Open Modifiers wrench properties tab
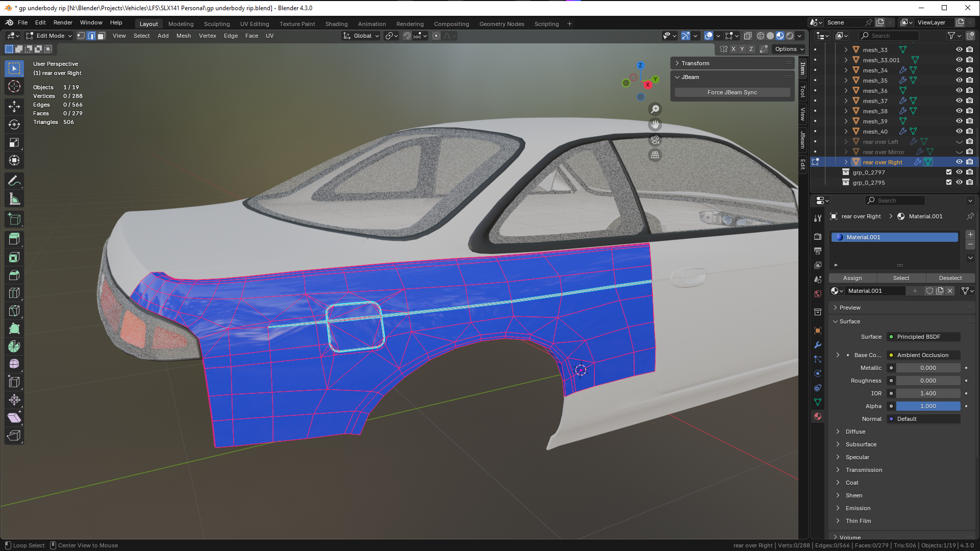The image size is (980, 551). point(818,345)
